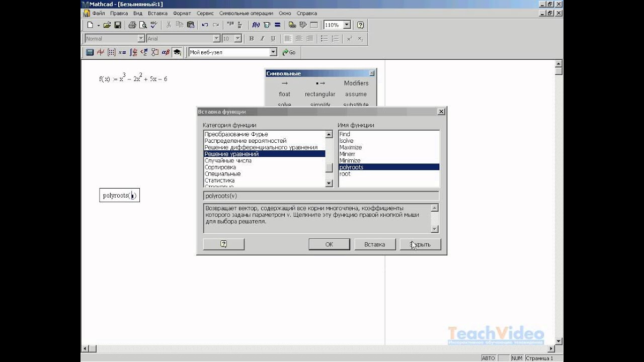Toggle bold text formatting
This screenshot has width=644, height=362.
tap(252, 38)
